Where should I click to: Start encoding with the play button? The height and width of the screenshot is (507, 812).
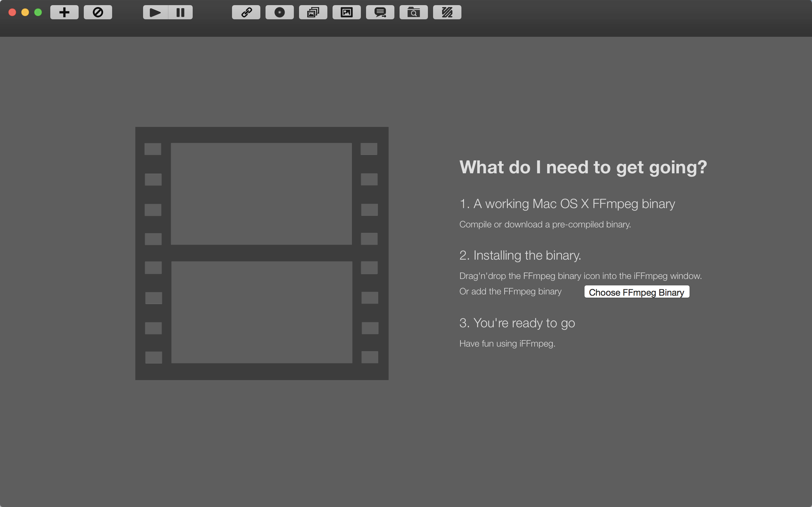[x=155, y=13]
